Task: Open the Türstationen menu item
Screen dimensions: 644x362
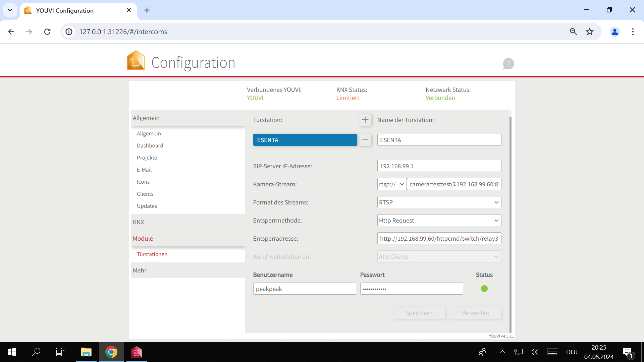Action: [x=152, y=254]
